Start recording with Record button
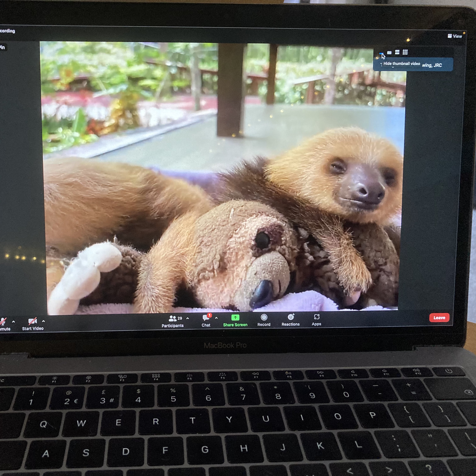Viewport: 476px width, 476px height. [264, 317]
